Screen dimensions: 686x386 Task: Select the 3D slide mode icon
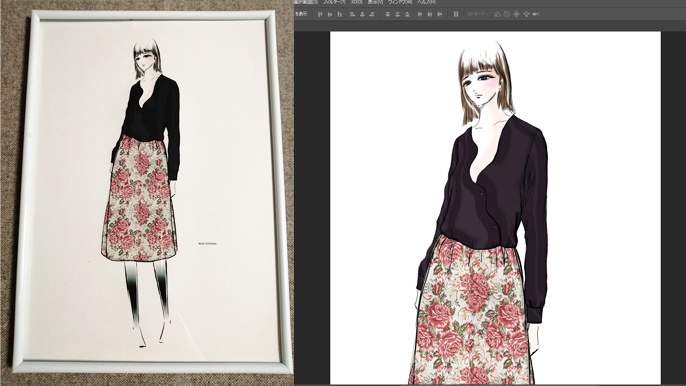(x=526, y=14)
